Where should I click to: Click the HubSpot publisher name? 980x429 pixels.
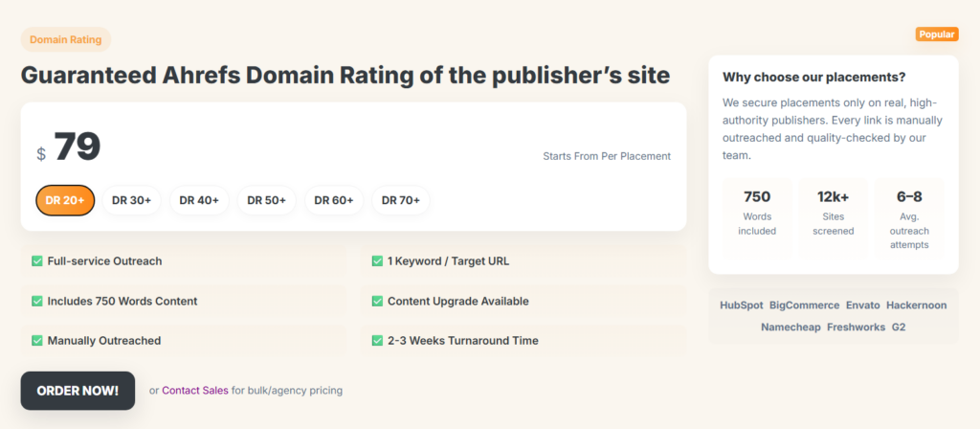tap(741, 305)
